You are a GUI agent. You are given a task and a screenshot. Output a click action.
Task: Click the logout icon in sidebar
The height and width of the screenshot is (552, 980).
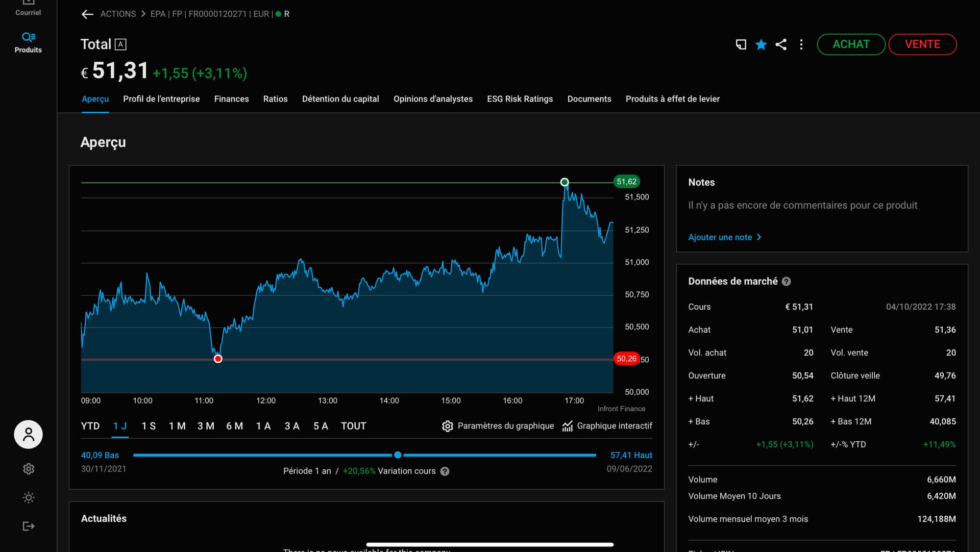(x=29, y=526)
